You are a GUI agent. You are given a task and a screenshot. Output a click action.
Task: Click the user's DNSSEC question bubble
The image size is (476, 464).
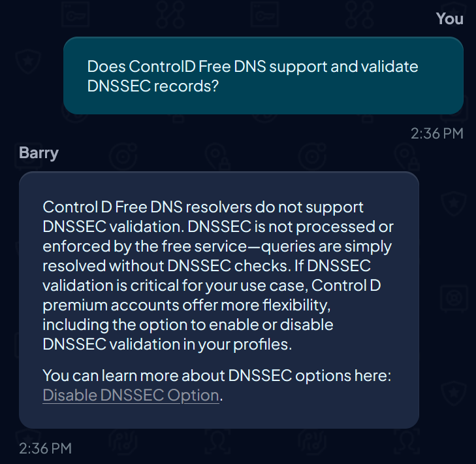coord(263,76)
